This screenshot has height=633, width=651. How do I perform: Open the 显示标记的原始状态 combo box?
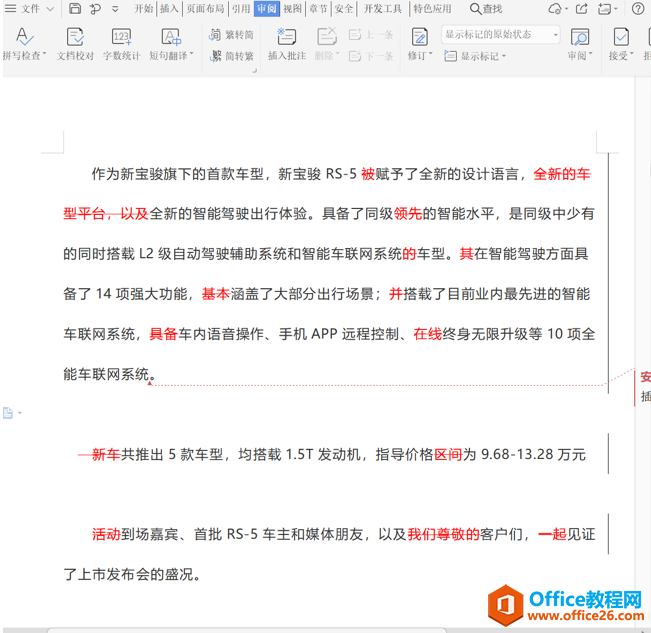500,34
